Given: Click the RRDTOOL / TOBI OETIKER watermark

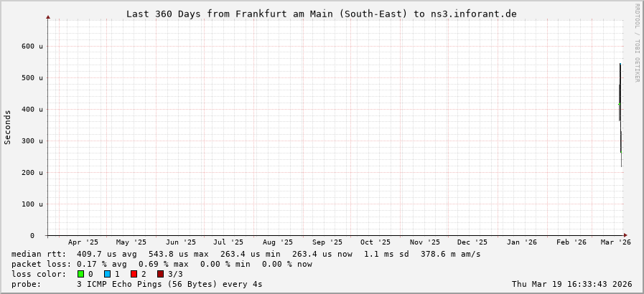Looking at the screenshot, I should [x=637, y=43].
